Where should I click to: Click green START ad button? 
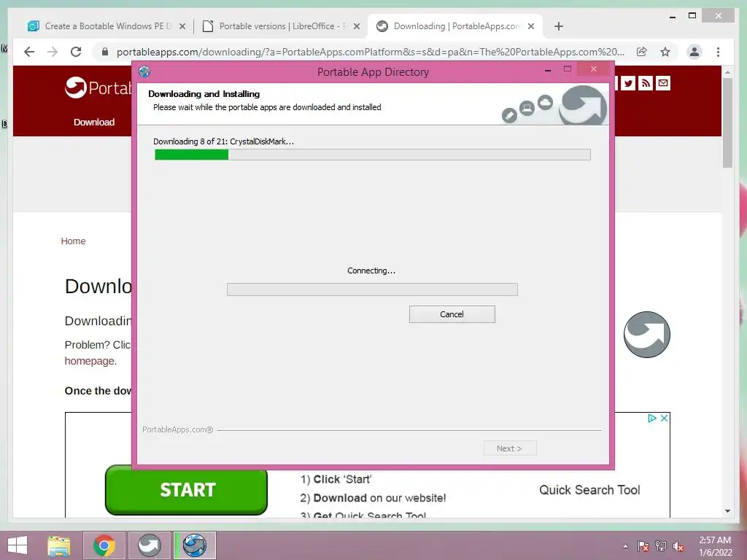pos(186,490)
